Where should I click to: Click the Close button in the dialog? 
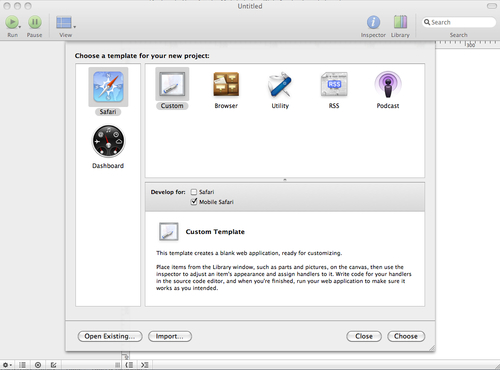click(x=364, y=336)
